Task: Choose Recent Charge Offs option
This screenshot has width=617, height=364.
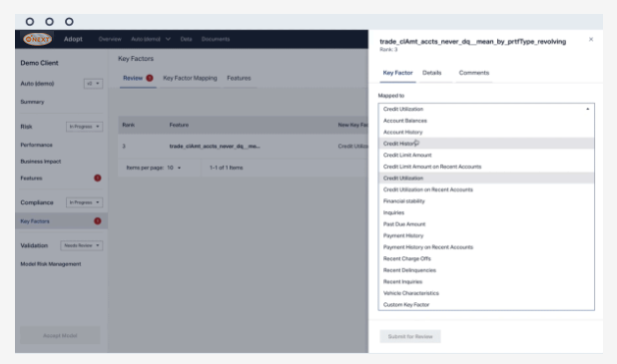Action: (486, 258)
